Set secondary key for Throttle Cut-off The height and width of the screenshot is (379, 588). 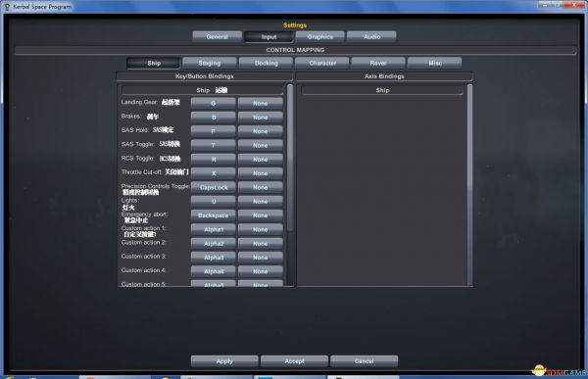[261, 173]
